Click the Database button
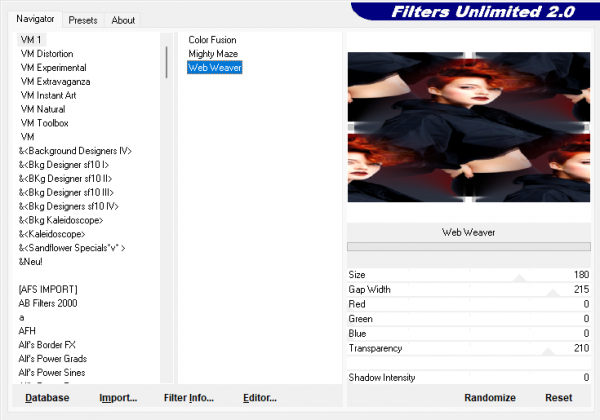The image size is (600, 420). click(x=47, y=398)
